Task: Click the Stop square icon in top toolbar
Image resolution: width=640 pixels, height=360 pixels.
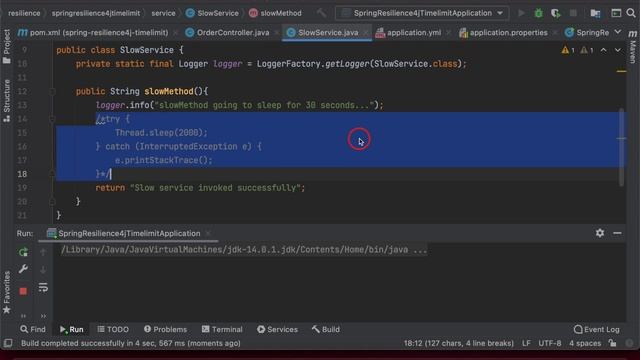Action: tap(573, 13)
